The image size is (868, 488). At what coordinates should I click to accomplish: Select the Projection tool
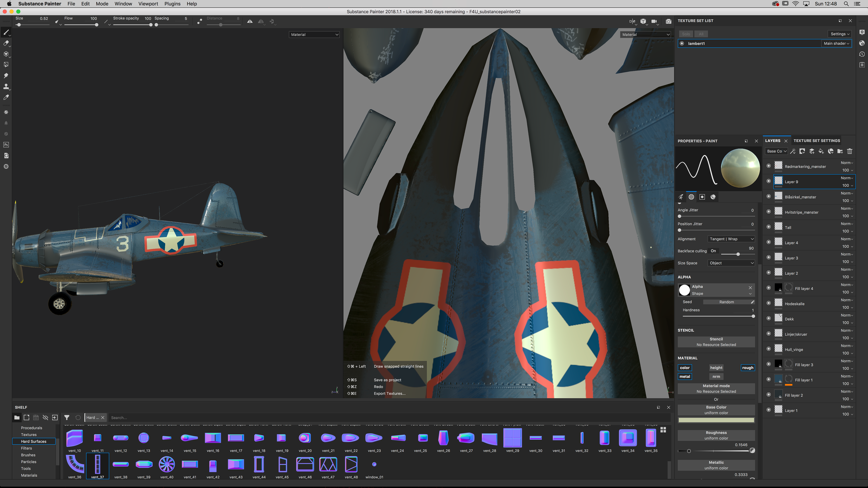6,54
